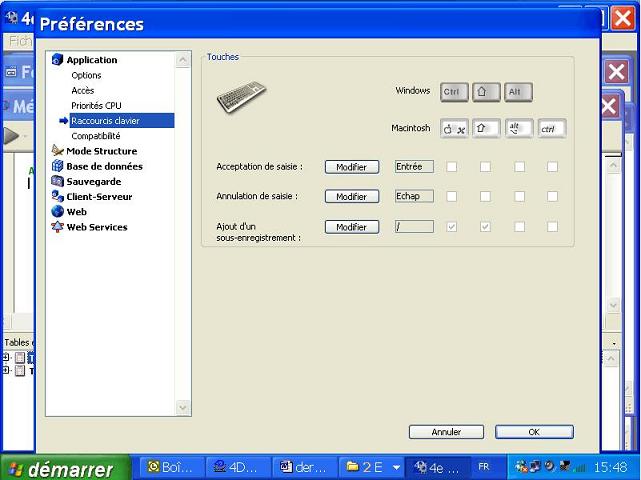Open the Compatibilité preferences page
Screen dimensions: 641x480
click(96, 136)
